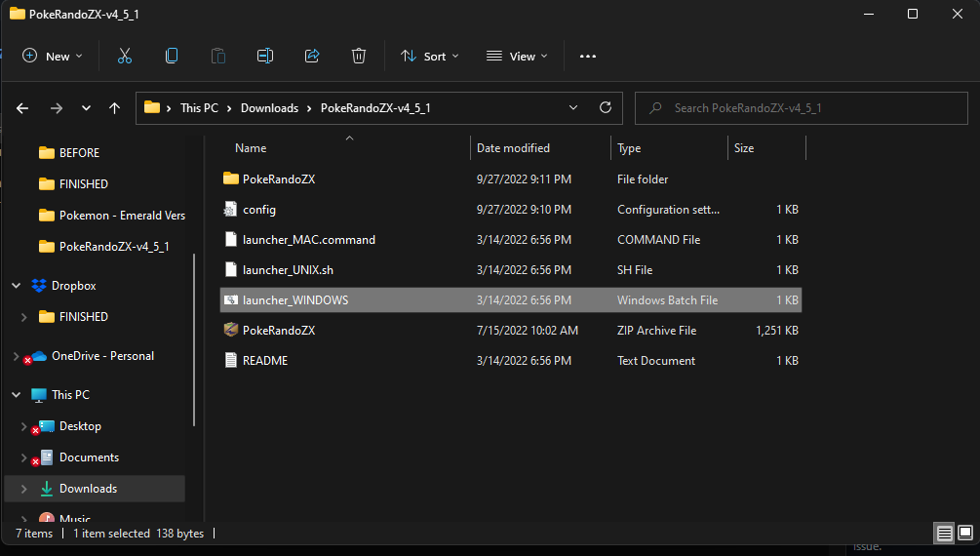Click the launcher_UNIX.sh file icon

(231, 269)
